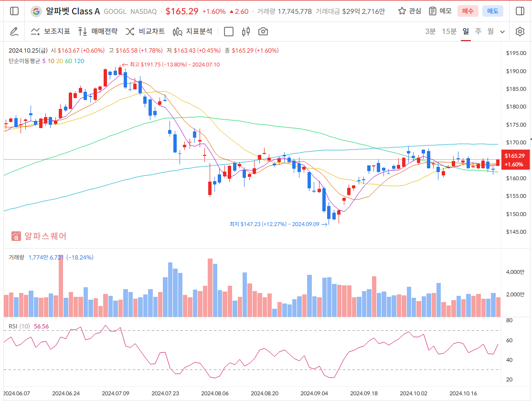Switch to 주 weekly timeframe
Image resolution: width=532 pixels, height=401 pixels.
[478, 32]
